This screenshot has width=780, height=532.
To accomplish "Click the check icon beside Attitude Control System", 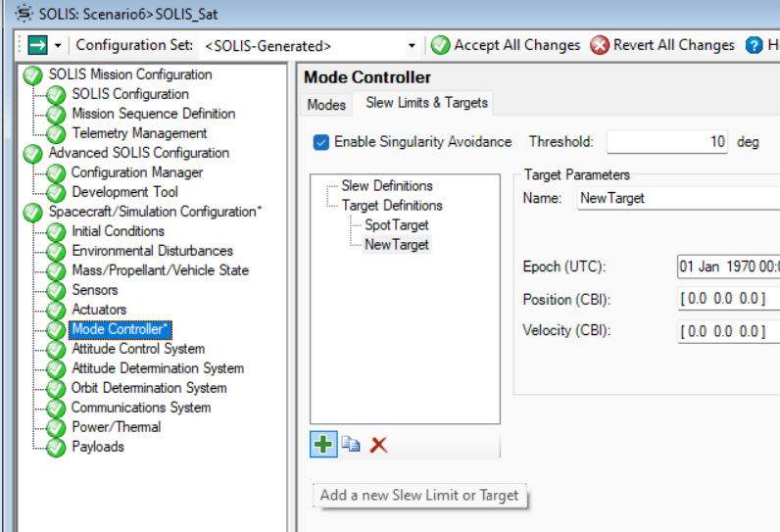I will 56,350.
